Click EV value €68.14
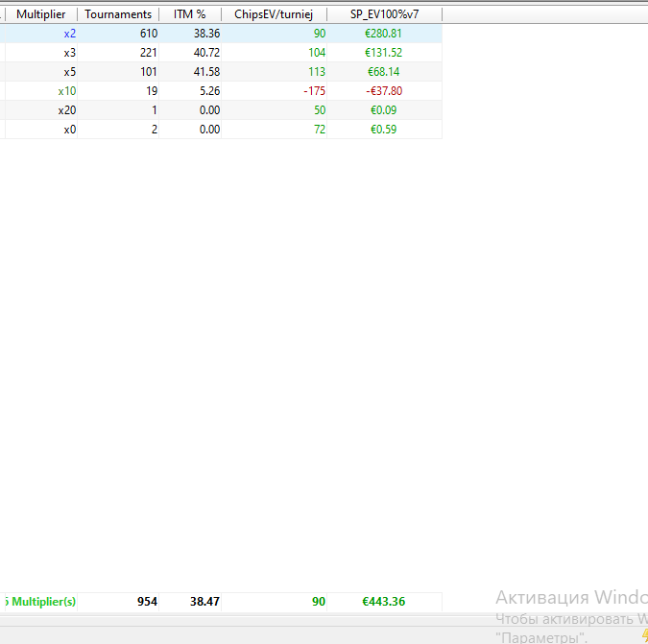 (x=383, y=72)
